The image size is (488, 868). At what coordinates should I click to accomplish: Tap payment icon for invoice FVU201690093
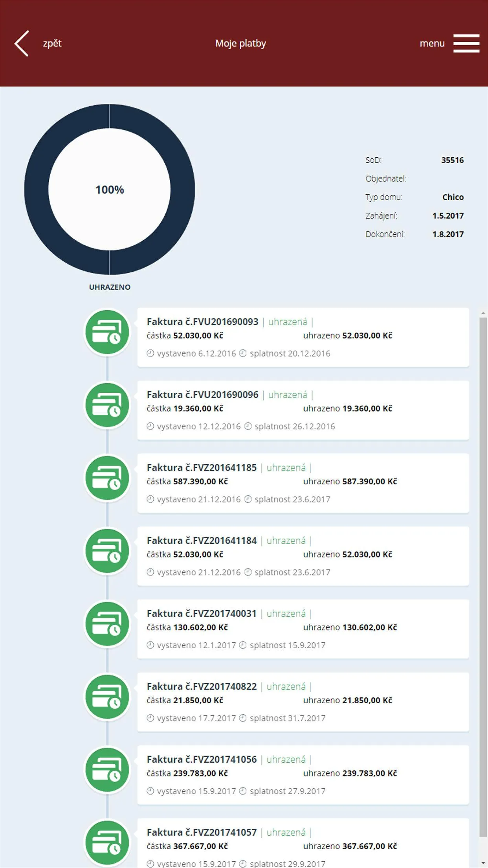pos(107,332)
